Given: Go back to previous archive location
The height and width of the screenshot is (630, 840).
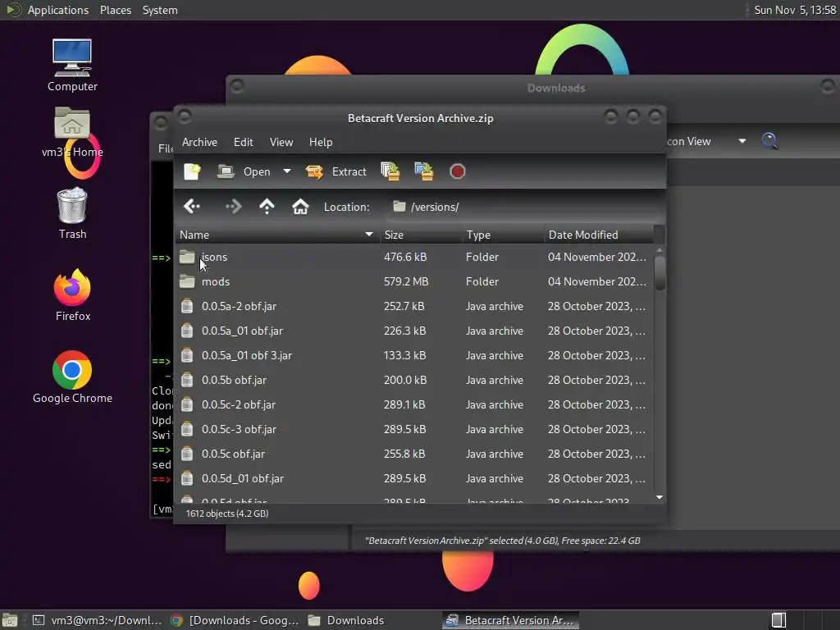Looking at the screenshot, I should click(x=192, y=206).
